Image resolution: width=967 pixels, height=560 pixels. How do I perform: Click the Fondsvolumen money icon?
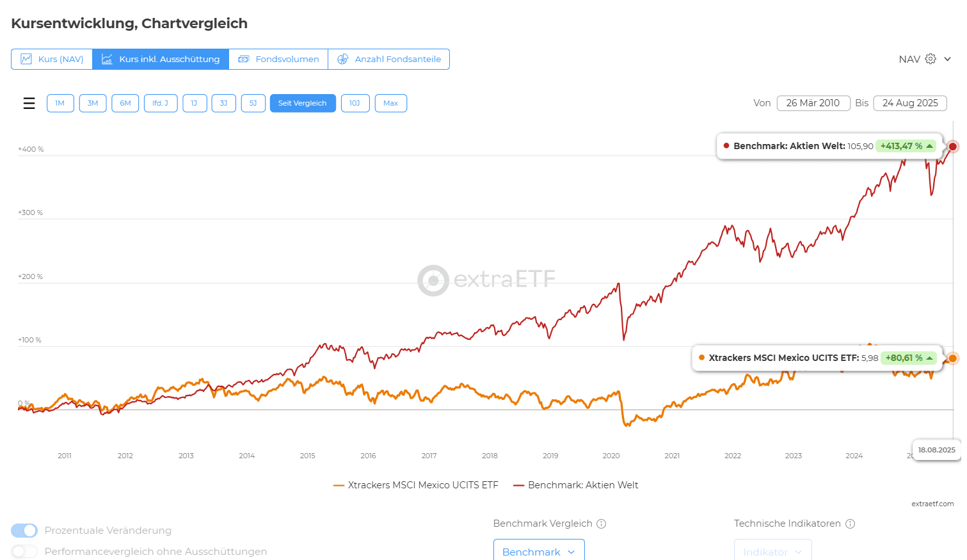(243, 59)
